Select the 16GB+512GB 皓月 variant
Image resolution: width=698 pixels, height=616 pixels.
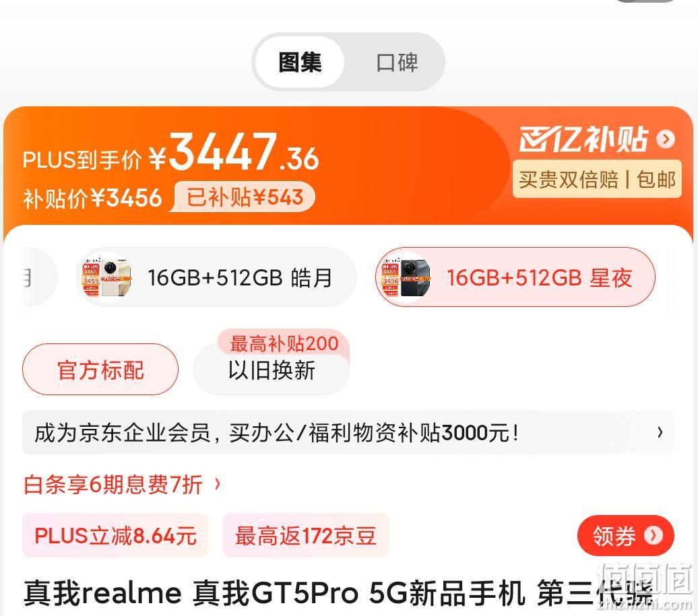click(x=216, y=277)
